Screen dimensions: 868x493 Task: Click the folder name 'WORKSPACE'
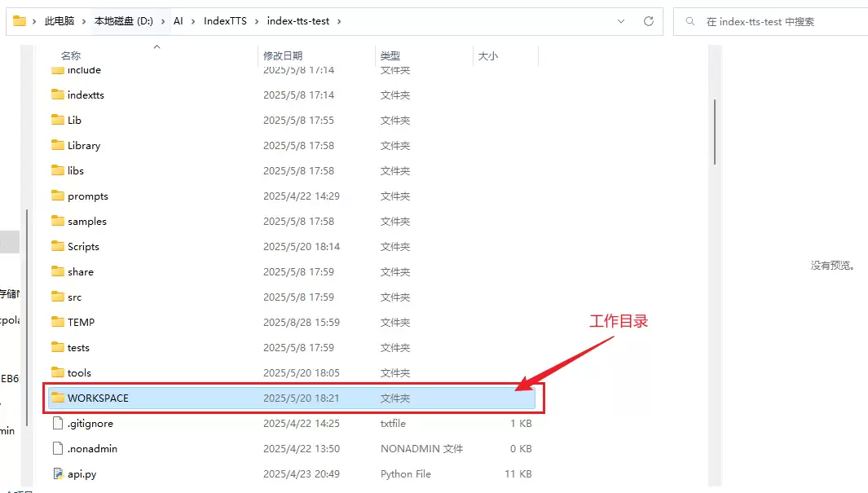point(98,398)
